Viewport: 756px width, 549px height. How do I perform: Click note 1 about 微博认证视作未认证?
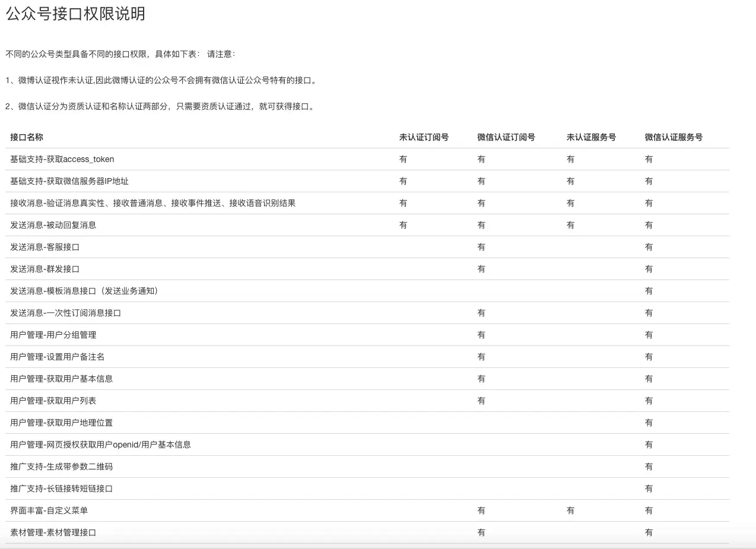[x=161, y=80]
